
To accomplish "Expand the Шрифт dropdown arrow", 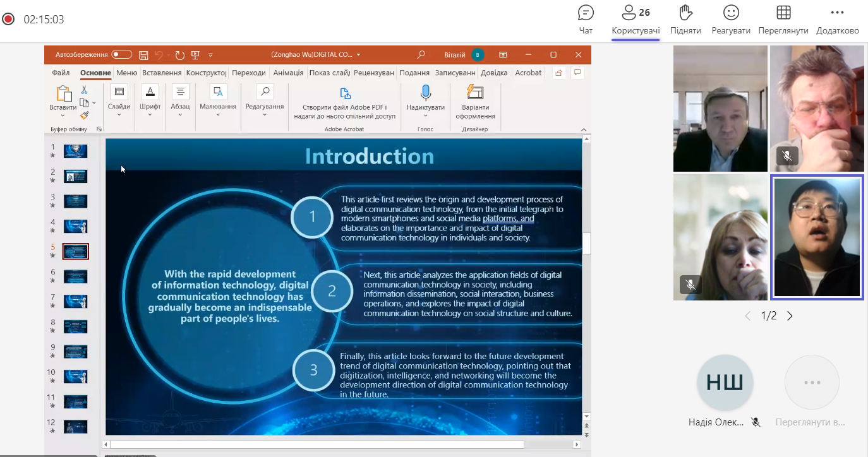I will click(x=150, y=115).
